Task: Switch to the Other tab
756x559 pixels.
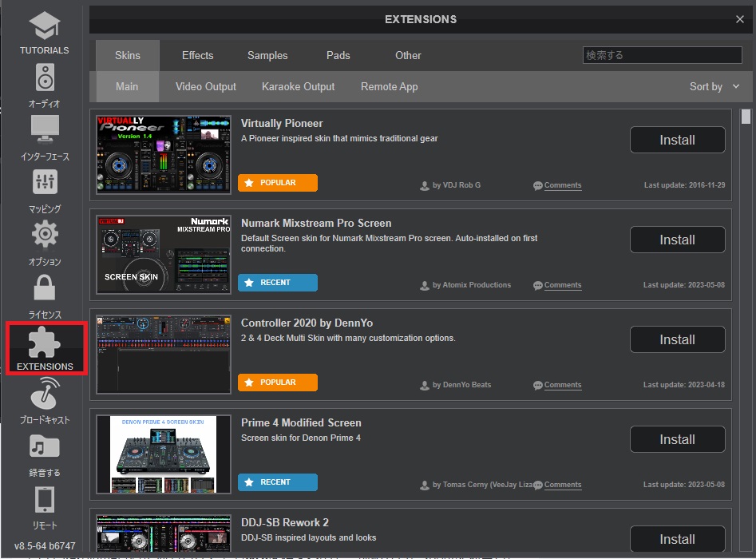Action: 408,55
